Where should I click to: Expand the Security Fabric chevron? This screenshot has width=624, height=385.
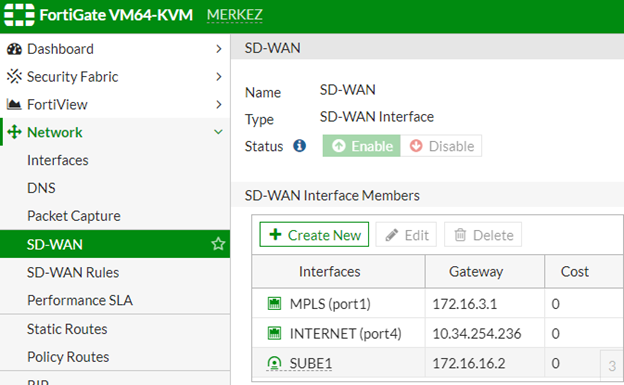coord(218,76)
